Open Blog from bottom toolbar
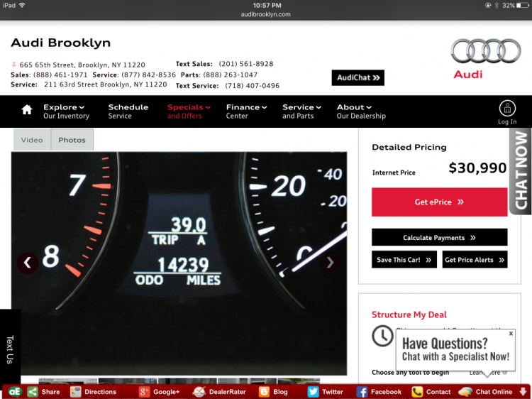This screenshot has width=532, height=399. point(273,392)
